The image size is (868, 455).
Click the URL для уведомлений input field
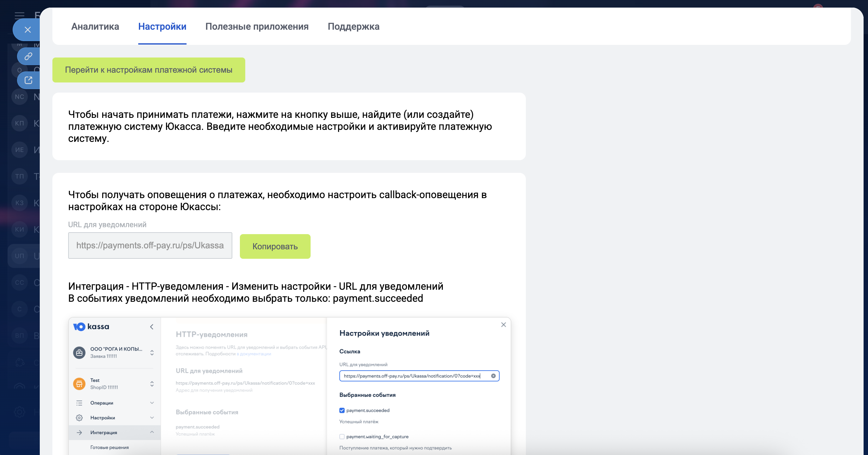pos(150,245)
